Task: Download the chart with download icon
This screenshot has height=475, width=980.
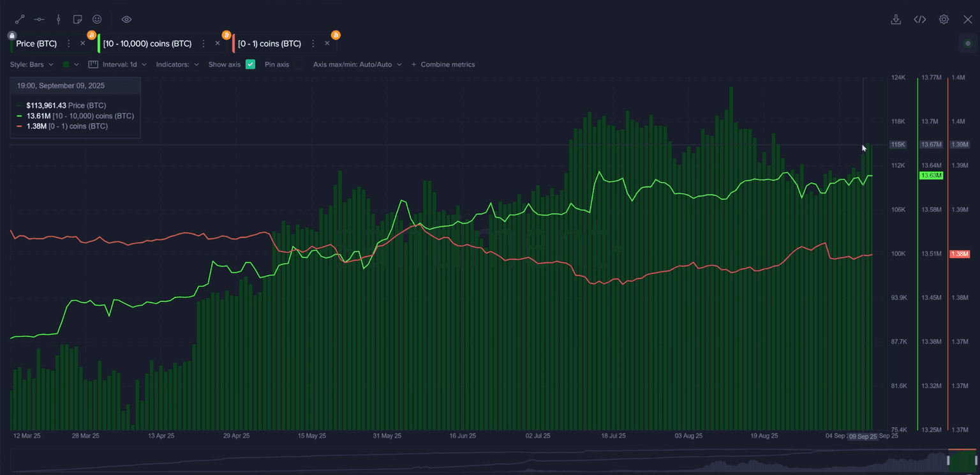Action: click(896, 20)
